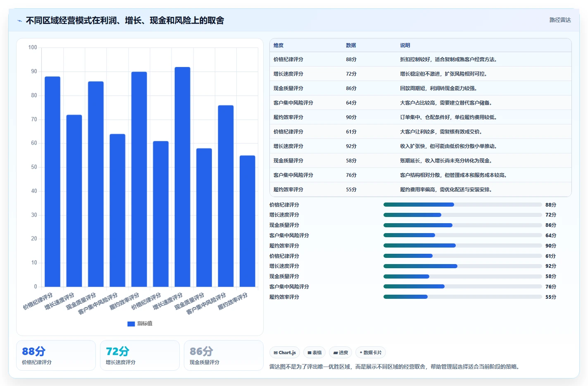
Task: Click the 61分 value in the progress list
Action: click(551, 256)
